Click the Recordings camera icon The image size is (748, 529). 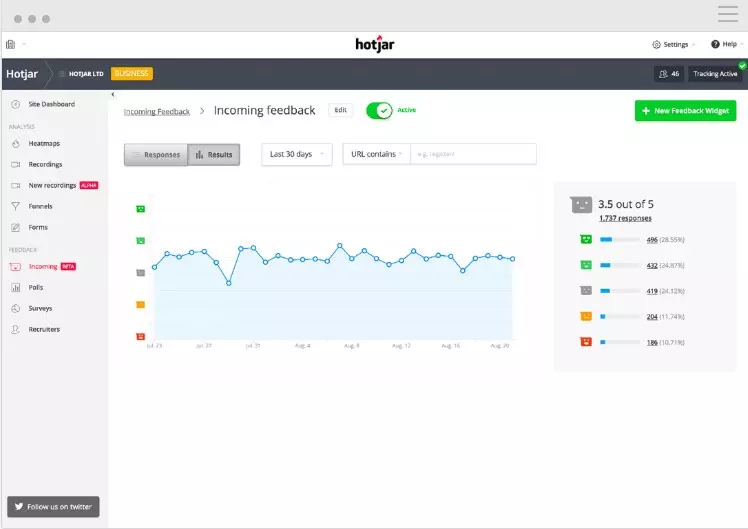(x=16, y=165)
